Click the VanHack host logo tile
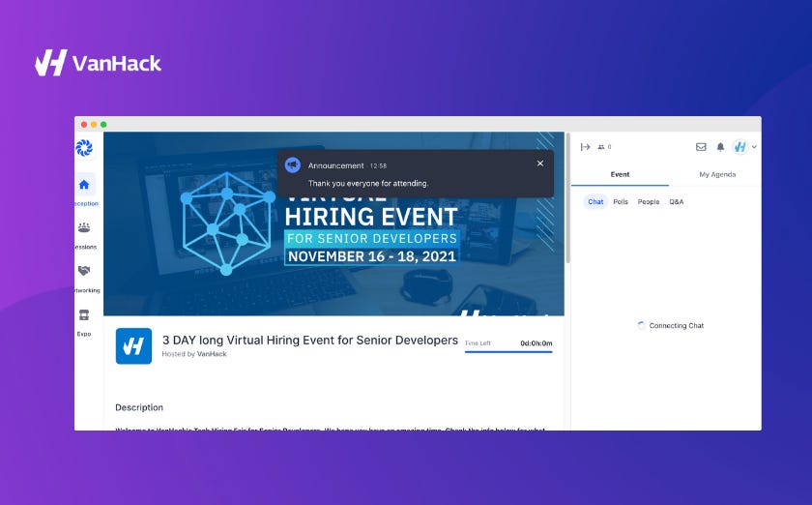The height and width of the screenshot is (505, 812). [x=133, y=345]
